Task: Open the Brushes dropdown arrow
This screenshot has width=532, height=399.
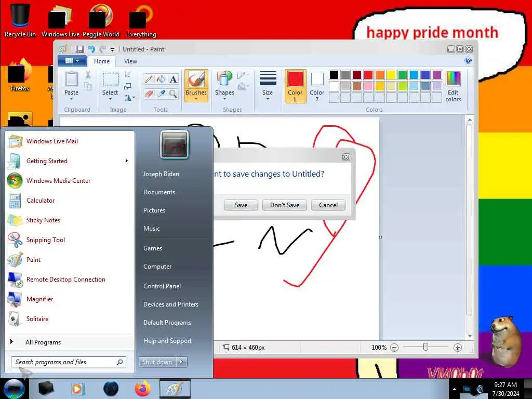Action: click(196, 99)
